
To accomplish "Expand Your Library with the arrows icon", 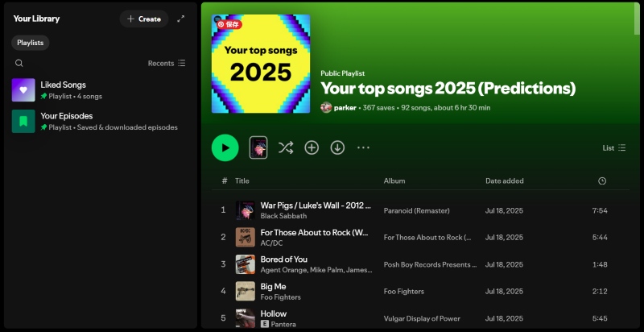I will click(180, 19).
